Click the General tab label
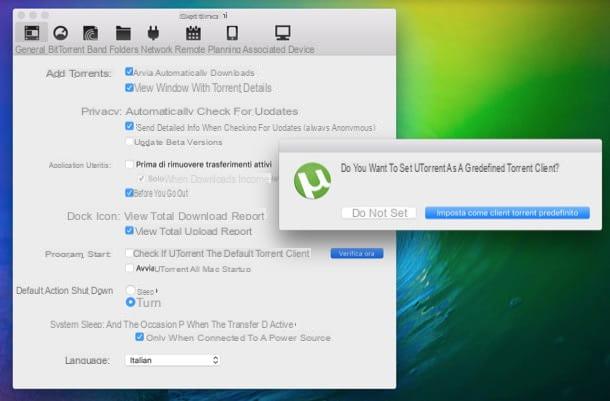Screen dimensions: 610x401 click(x=30, y=49)
